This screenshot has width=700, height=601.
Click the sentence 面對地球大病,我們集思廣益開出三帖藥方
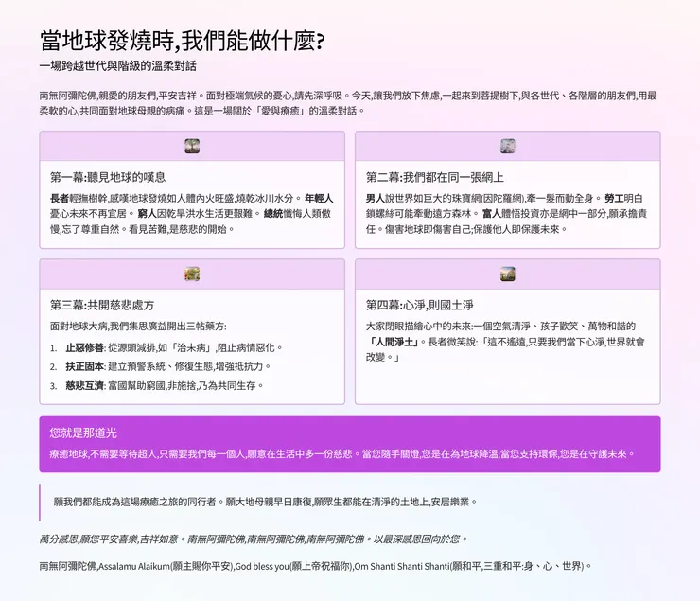(x=138, y=327)
